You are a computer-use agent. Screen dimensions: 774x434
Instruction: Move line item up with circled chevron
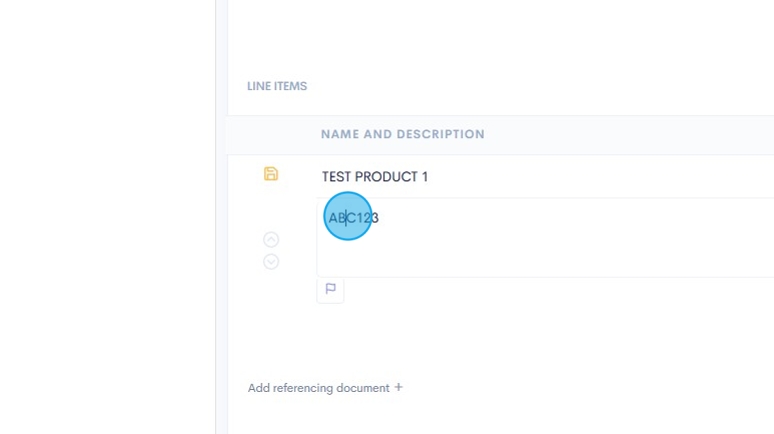(271, 240)
